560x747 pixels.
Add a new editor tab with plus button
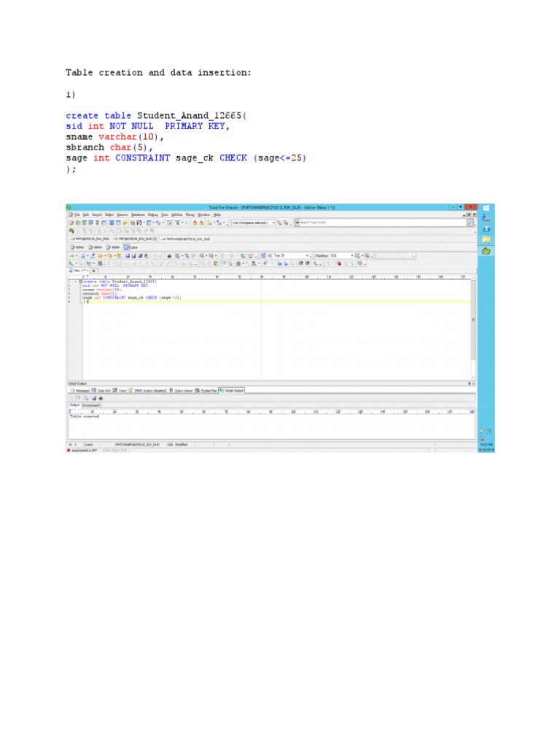pyautogui.click(x=93, y=271)
